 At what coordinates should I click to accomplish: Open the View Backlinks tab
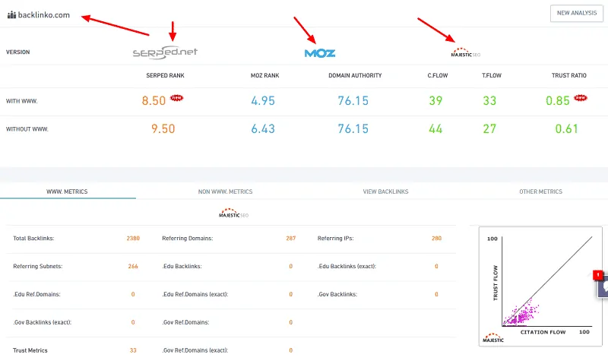click(x=385, y=191)
